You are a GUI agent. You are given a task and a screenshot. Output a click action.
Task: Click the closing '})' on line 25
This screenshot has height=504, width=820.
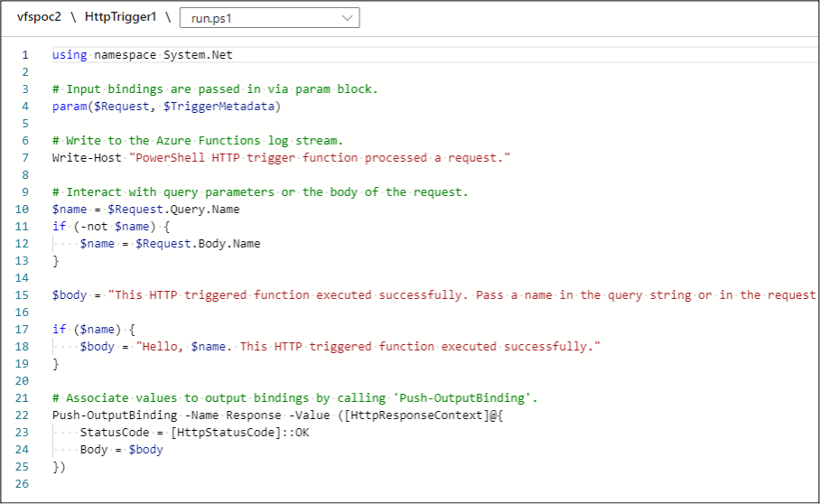(59, 467)
